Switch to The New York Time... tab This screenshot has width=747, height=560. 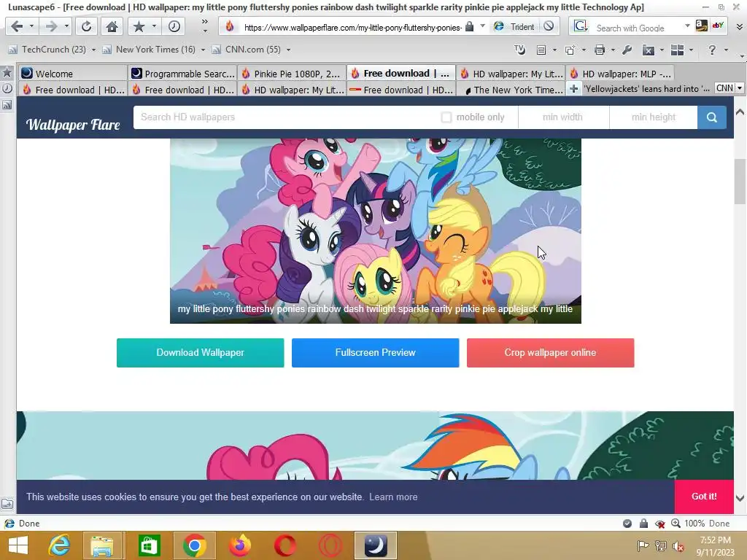(x=511, y=90)
